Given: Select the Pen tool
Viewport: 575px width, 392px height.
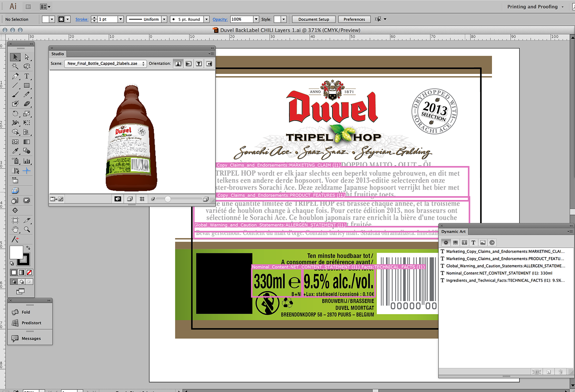Looking at the screenshot, I should click(15, 76).
